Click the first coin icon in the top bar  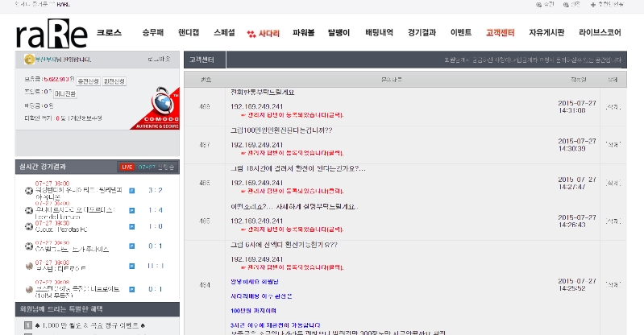(539, 5)
